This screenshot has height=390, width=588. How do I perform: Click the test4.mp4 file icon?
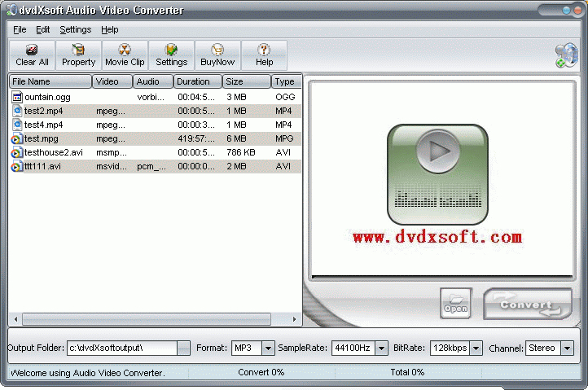point(17,125)
